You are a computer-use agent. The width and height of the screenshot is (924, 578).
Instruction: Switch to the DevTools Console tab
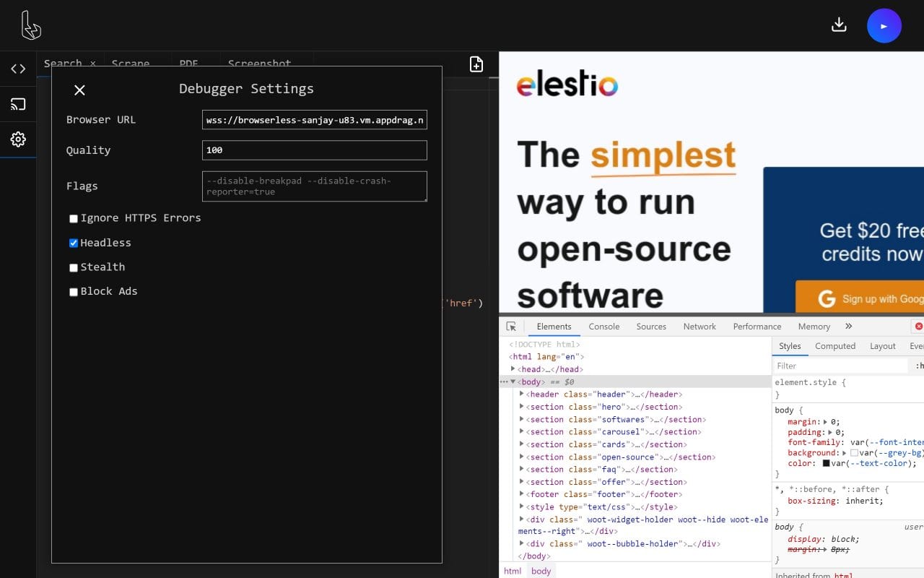(x=603, y=326)
